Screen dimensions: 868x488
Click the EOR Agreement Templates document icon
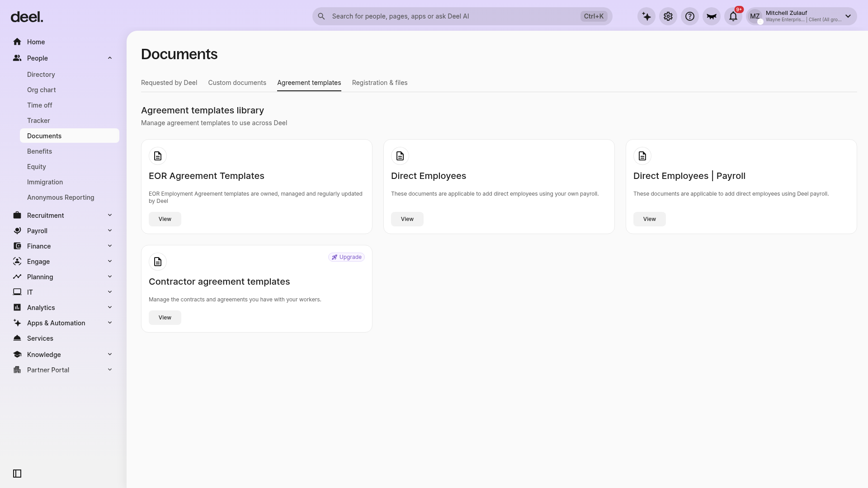tap(158, 156)
